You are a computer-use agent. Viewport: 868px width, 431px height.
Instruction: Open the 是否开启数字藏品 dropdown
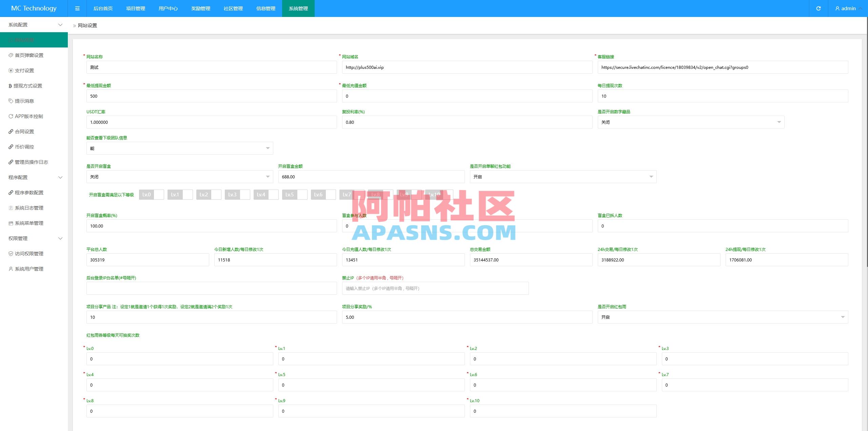[691, 122]
